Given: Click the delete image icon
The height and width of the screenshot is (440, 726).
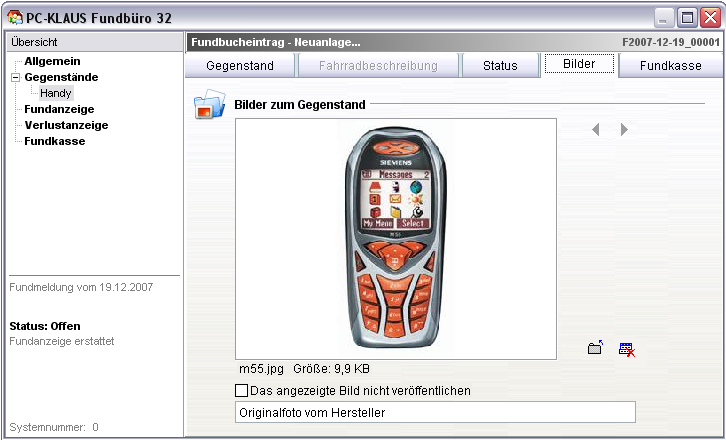Looking at the screenshot, I should click(x=626, y=348).
